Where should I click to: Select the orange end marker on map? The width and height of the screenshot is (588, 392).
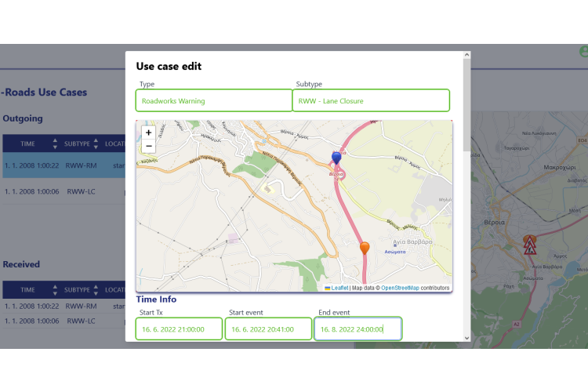pyautogui.click(x=365, y=248)
